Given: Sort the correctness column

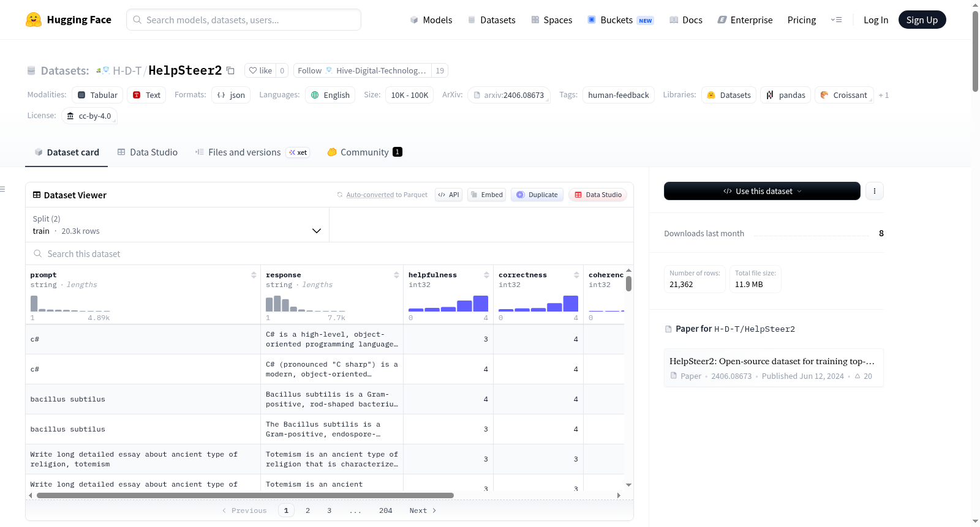Looking at the screenshot, I should [576, 275].
